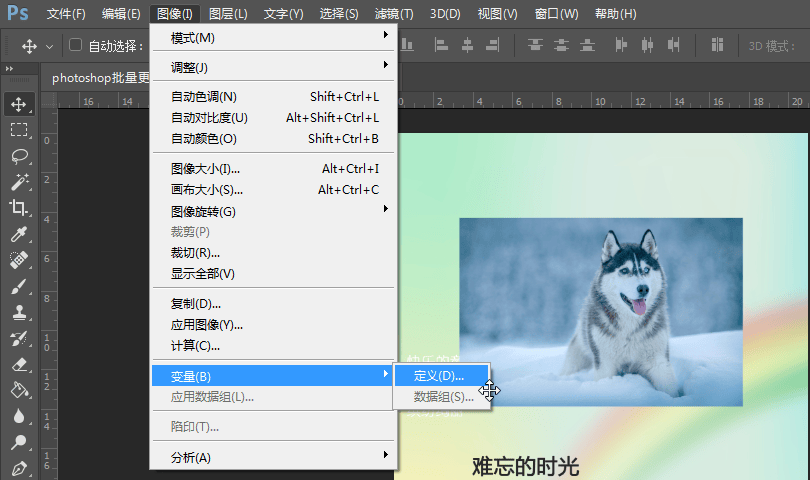Choose 定义(D)... in the submenu
The width and height of the screenshot is (810, 480).
442,376
